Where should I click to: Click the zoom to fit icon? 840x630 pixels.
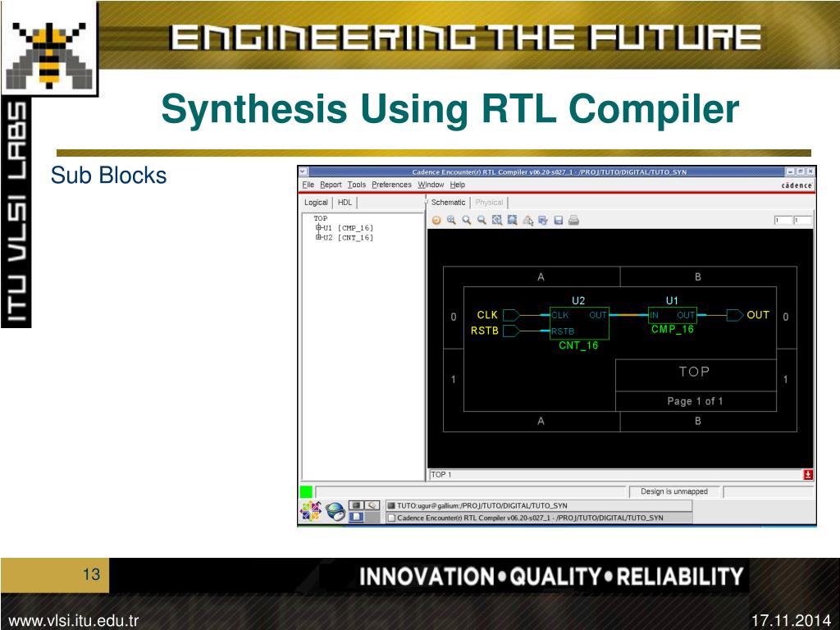tap(497, 220)
